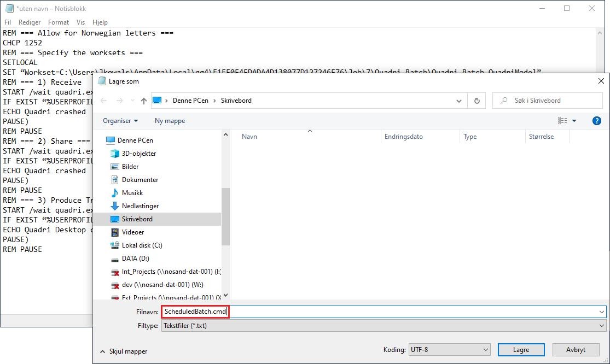Select Nedlastinger in the folder tree
Screen dimensions: 610x364
pyautogui.click(x=140, y=206)
